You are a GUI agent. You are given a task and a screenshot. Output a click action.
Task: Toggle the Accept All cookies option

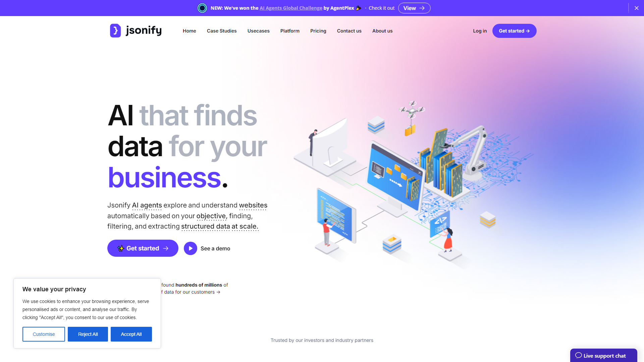[131, 334]
